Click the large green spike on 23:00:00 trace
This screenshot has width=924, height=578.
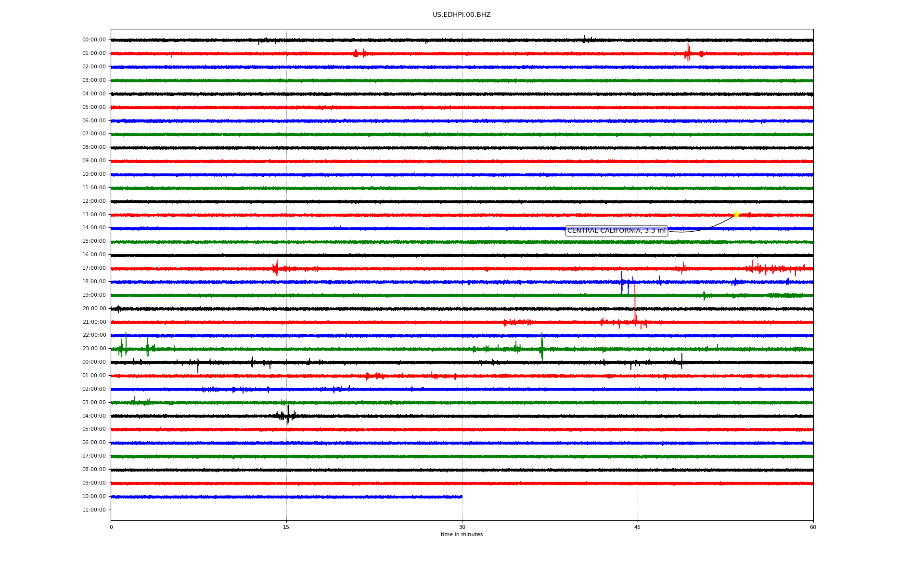click(x=542, y=347)
